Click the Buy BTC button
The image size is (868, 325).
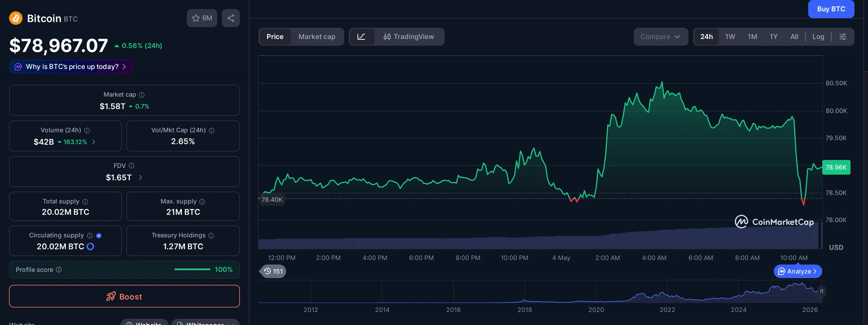(831, 9)
